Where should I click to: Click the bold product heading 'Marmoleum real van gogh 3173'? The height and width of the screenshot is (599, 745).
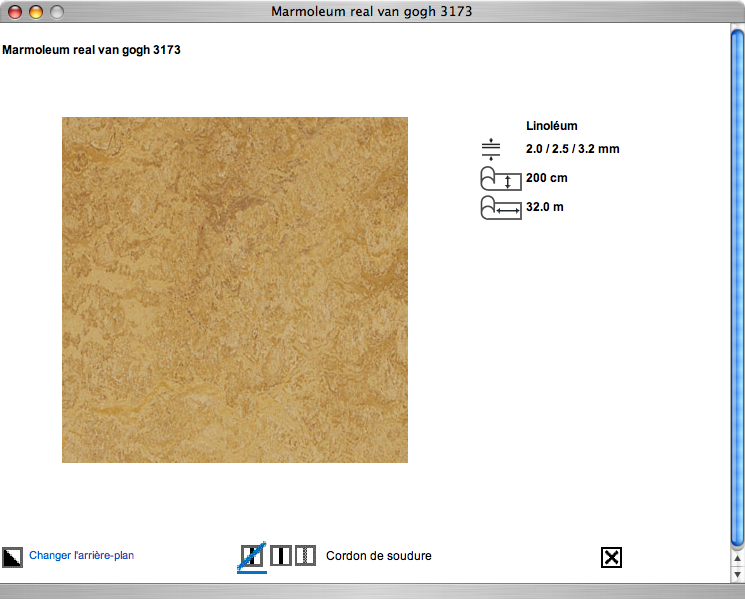coord(92,49)
